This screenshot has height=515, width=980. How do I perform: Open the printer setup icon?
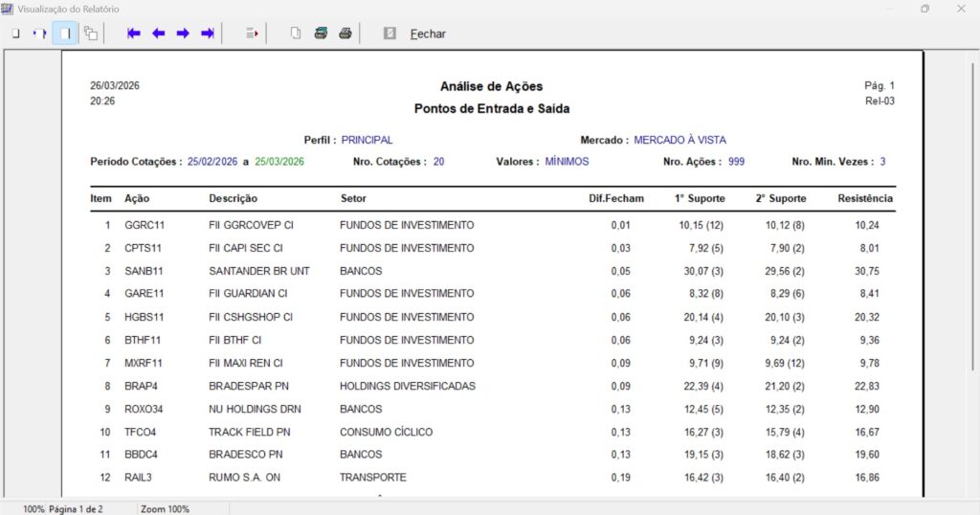click(x=321, y=34)
